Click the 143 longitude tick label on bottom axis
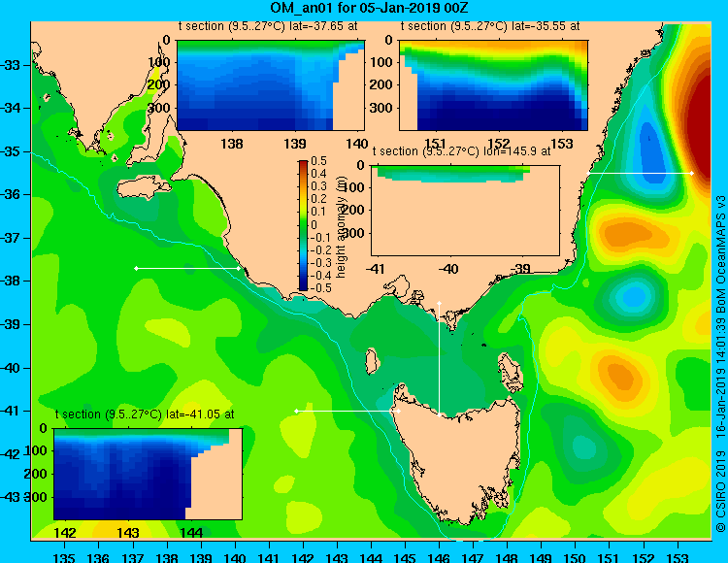 pos(337,558)
